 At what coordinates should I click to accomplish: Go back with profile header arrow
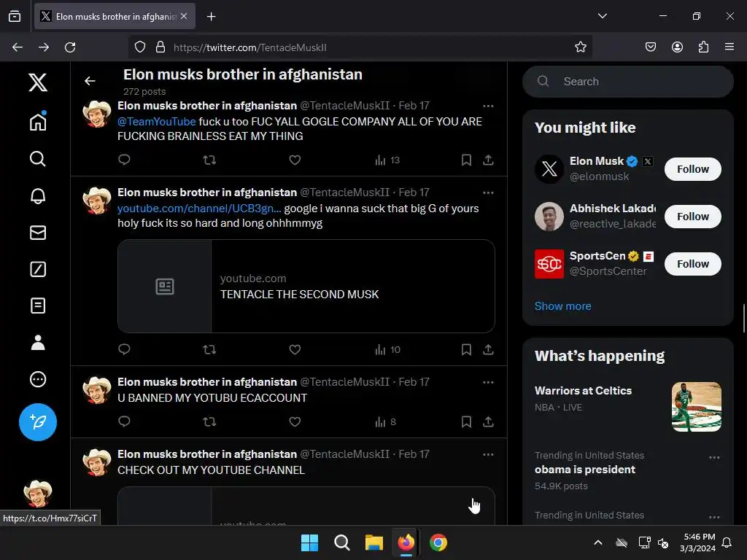(x=90, y=81)
